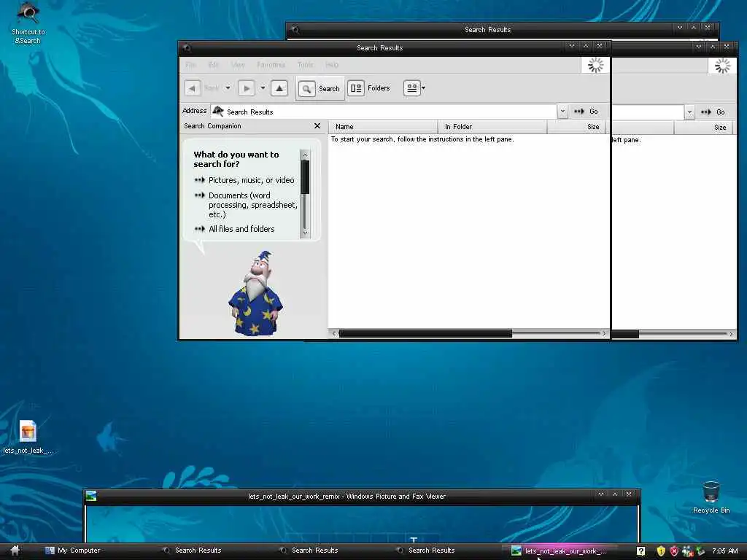Click the front window throbber icon

(x=595, y=65)
